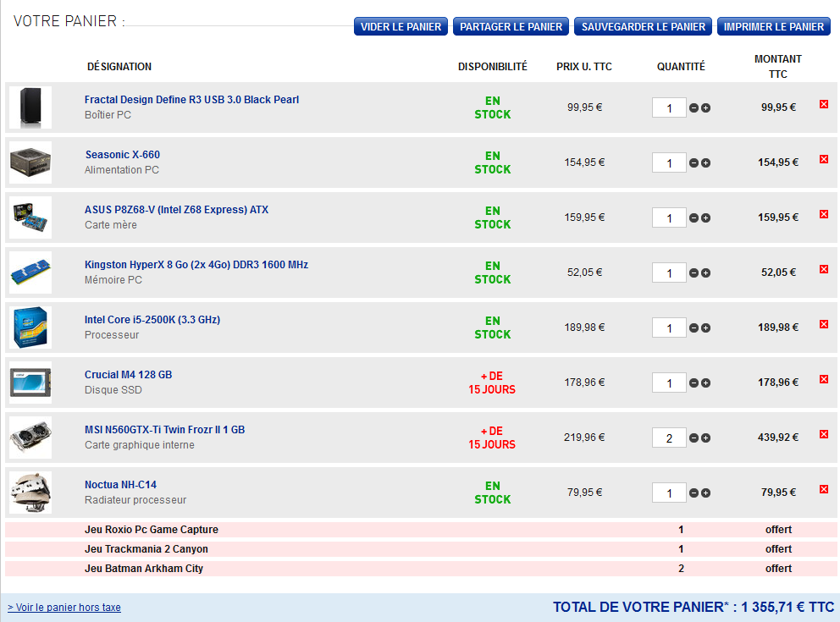
Task: Click the Intel Core i5 box thumbnail
Action: 30,328
